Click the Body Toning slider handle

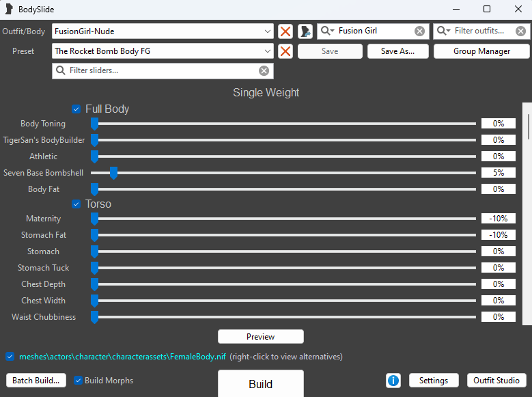click(95, 124)
